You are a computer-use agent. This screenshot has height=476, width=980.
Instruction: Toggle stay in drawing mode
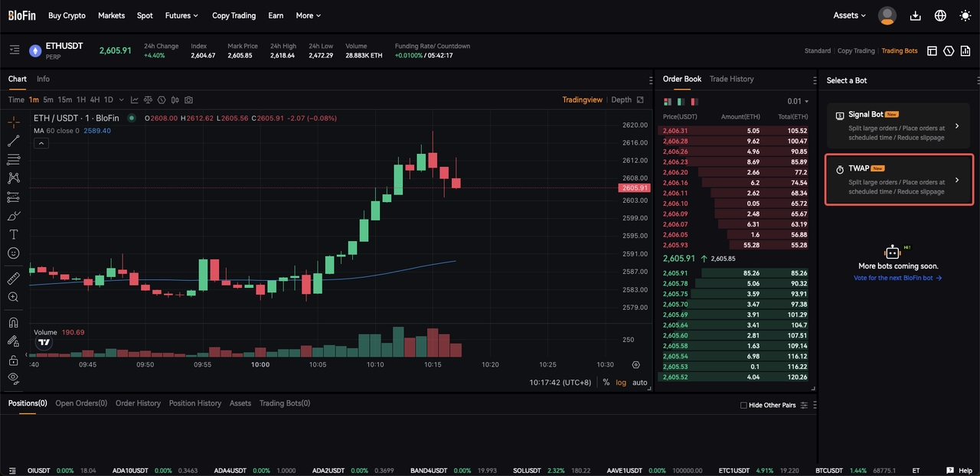(x=14, y=341)
